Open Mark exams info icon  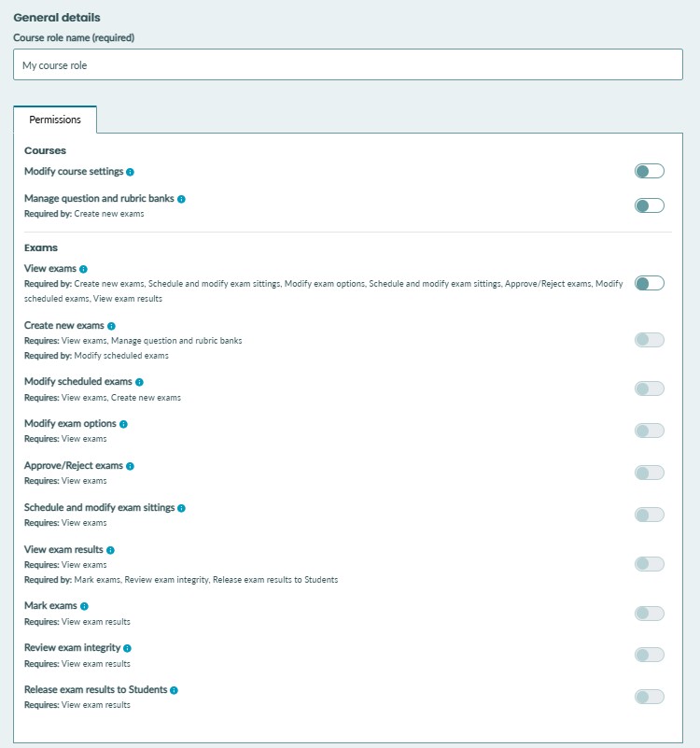(84, 606)
